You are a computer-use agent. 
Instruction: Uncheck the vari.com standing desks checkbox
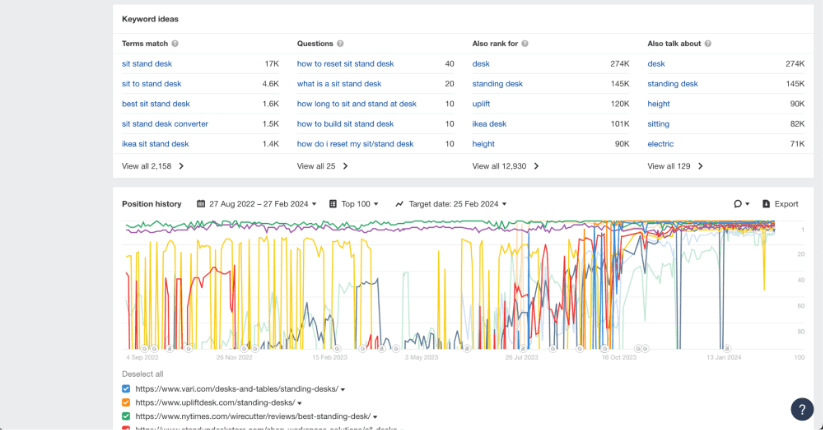[126, 388]
